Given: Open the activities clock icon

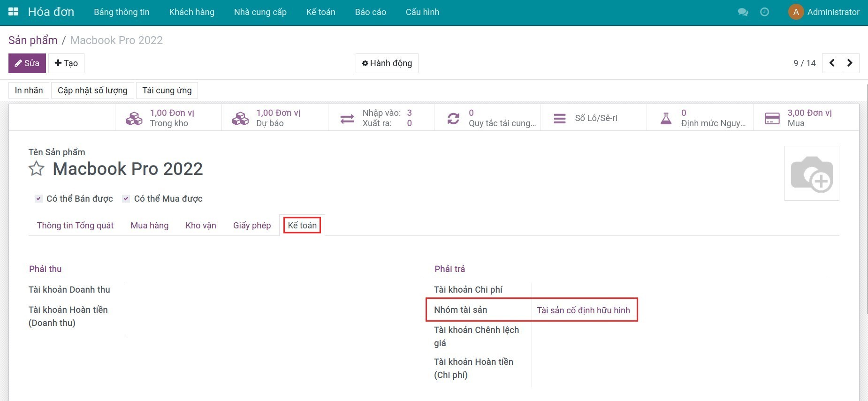Looking at the screenshot, I should (764, 12).
